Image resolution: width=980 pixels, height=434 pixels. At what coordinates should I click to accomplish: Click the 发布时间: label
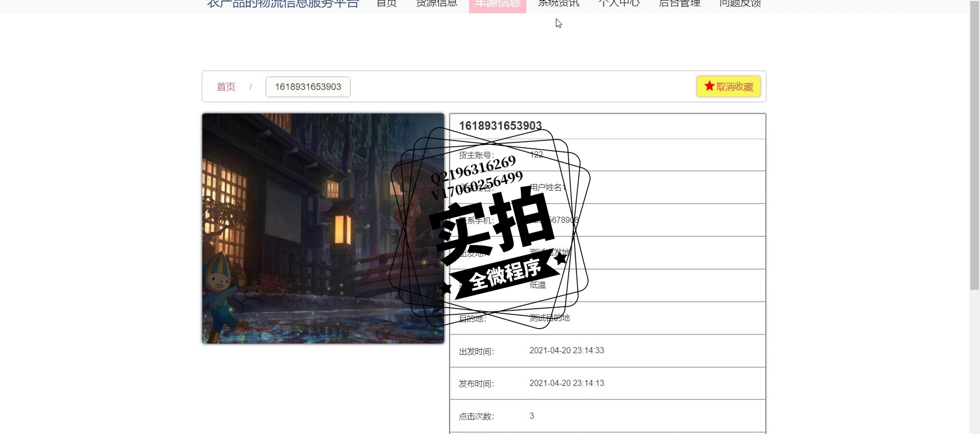click(476, 384)
